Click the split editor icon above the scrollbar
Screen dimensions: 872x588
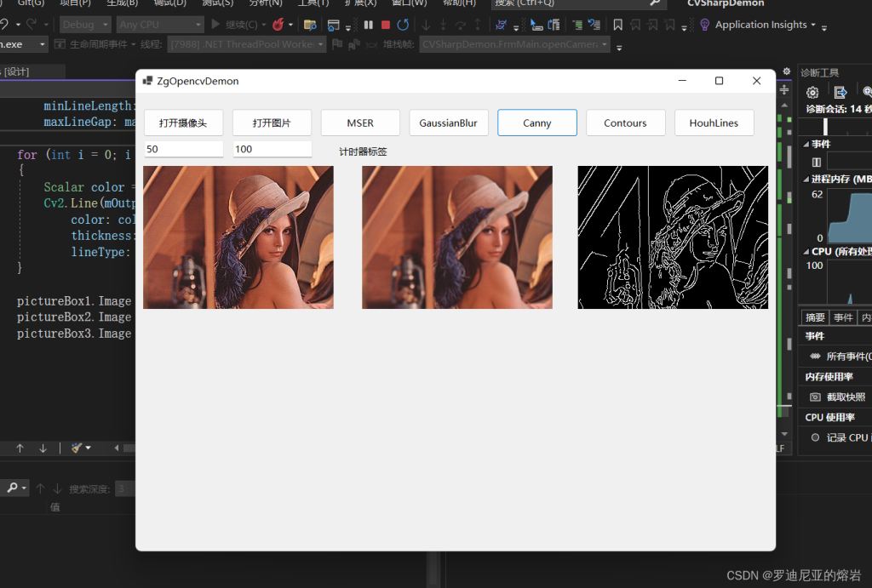[784, 89]
